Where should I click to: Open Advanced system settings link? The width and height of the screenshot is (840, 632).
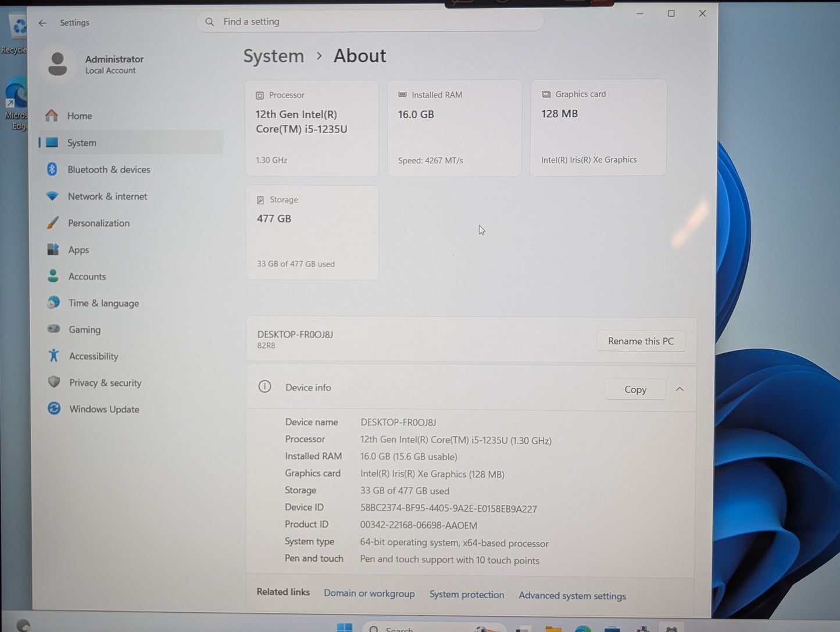(572, 595)
